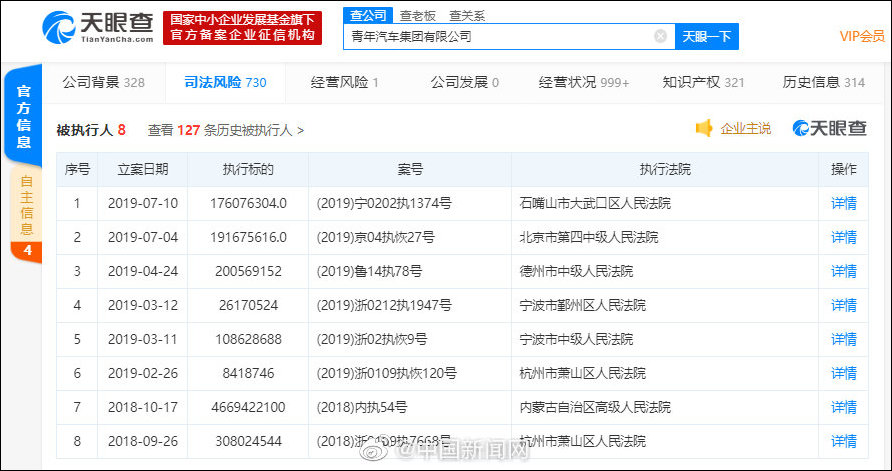Switch to the 知识产权 321 tab

[704, 82]
